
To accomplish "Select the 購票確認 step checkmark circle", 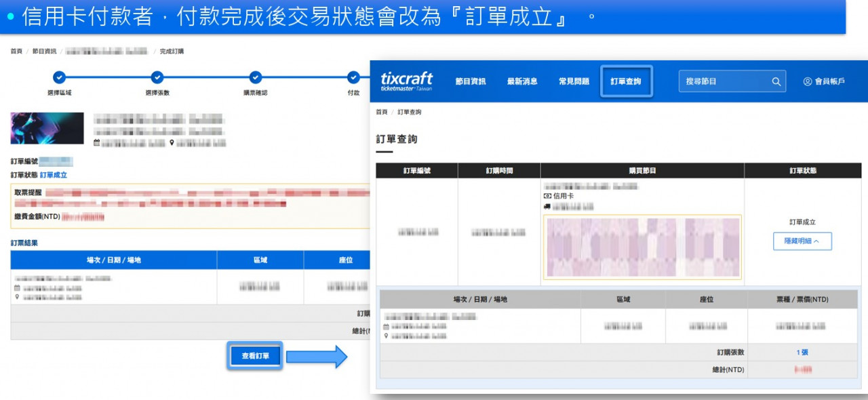I will [x=256, y=77].
